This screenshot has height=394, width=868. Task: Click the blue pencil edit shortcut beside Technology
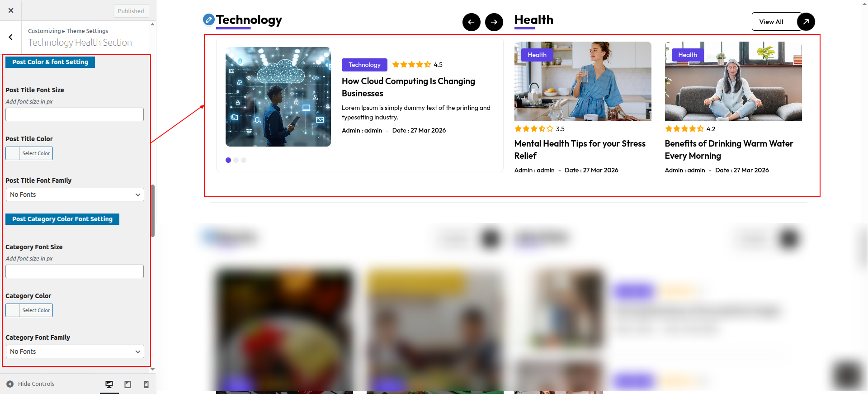pos(208,19)
